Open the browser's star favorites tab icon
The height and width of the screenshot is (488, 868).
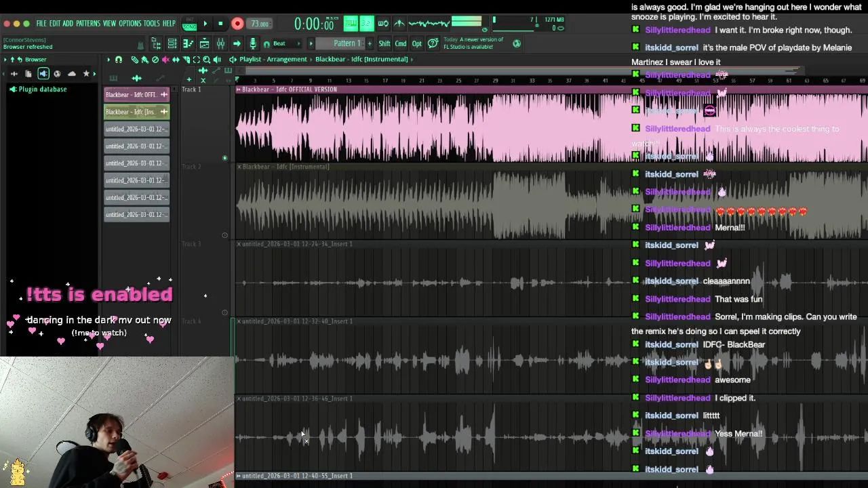(86, 74)
